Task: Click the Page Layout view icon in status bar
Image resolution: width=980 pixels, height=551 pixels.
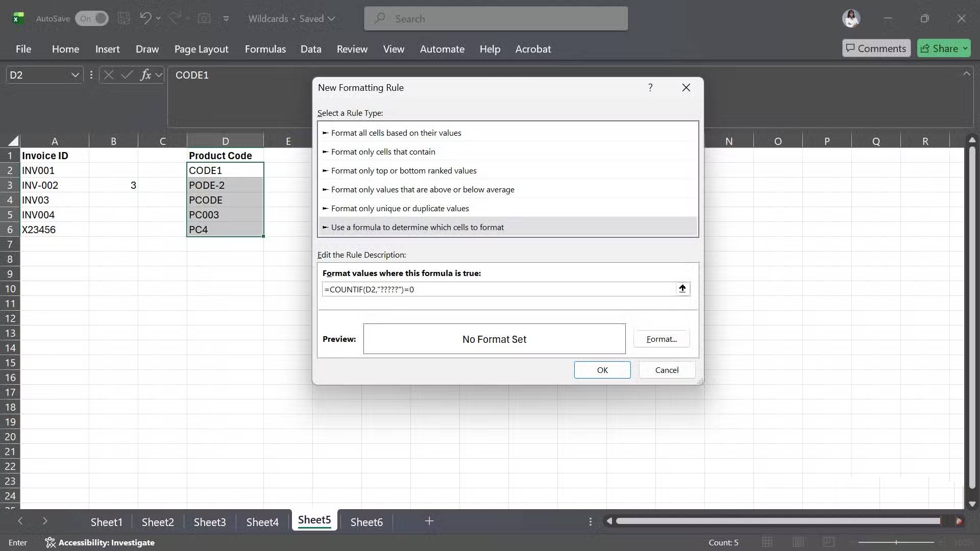Action: (x=798, y=542)
